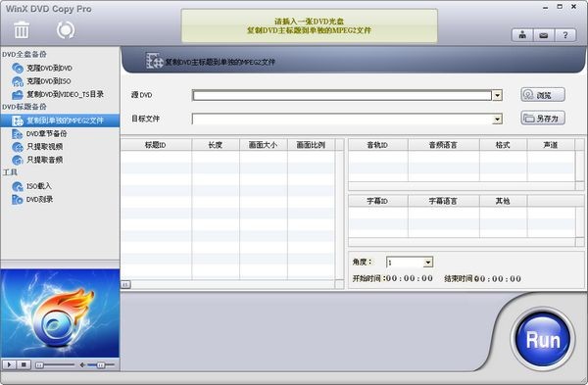Click the 长度 column header

[x=216, y=145]
